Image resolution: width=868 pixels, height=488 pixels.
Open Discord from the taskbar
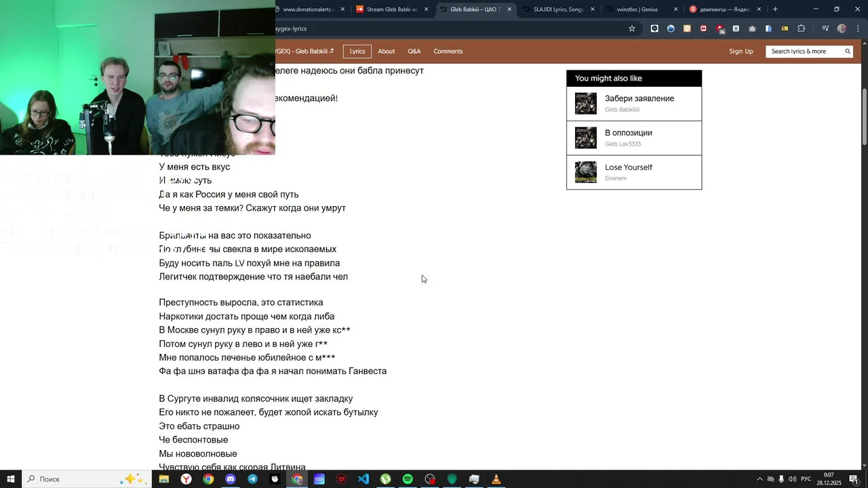click(x=231, y=479)
